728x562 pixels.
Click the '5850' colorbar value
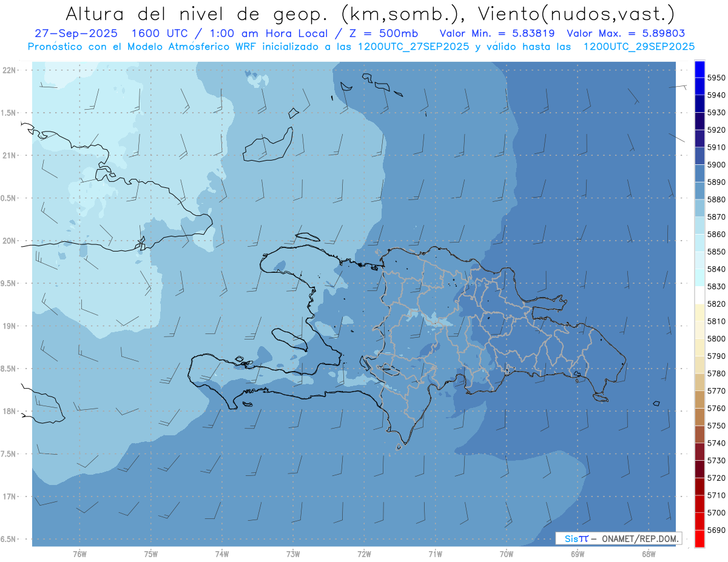(x=716, y=252)
